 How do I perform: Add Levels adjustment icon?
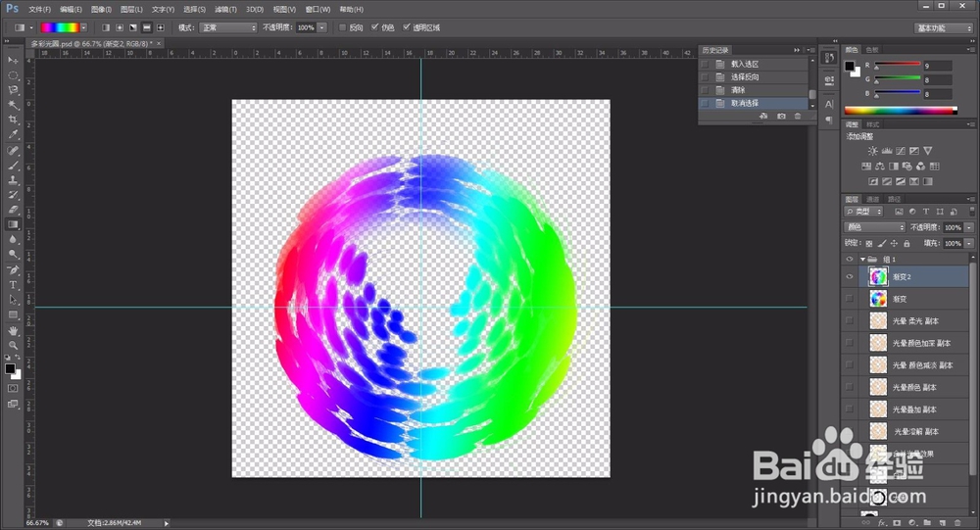(886, 151)
